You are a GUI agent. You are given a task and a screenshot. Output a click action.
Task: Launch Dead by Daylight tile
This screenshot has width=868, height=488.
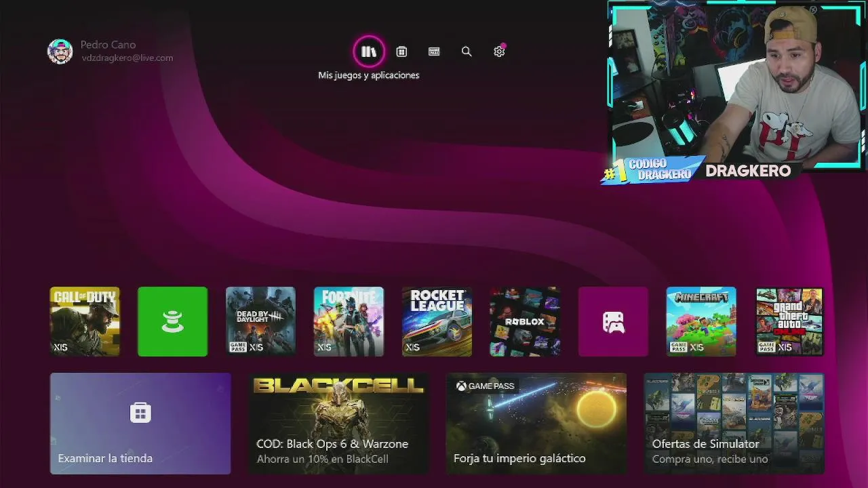261,321
